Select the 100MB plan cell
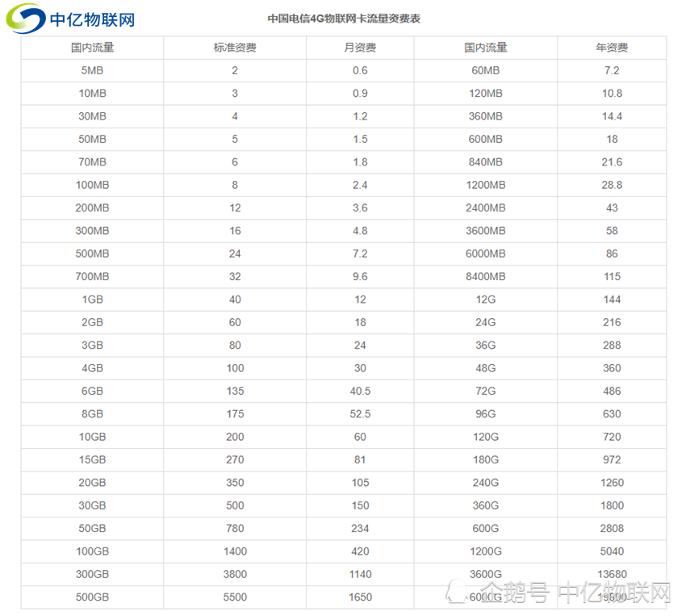Image resolution: width=686 pixels, height=616 pixels. pos(90,185)
